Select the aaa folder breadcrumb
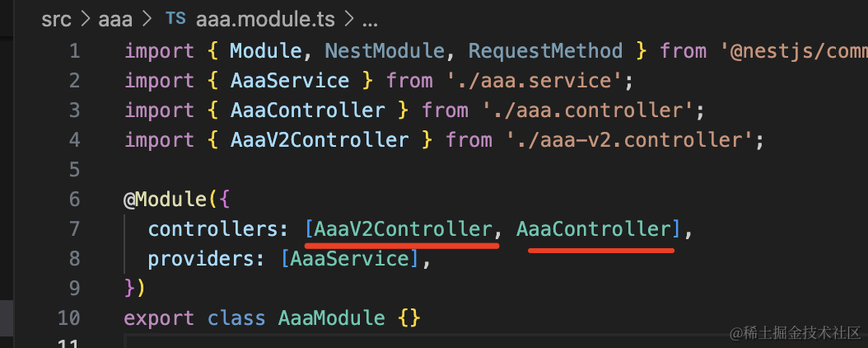 pyautogui.click(x=115, y=18)
